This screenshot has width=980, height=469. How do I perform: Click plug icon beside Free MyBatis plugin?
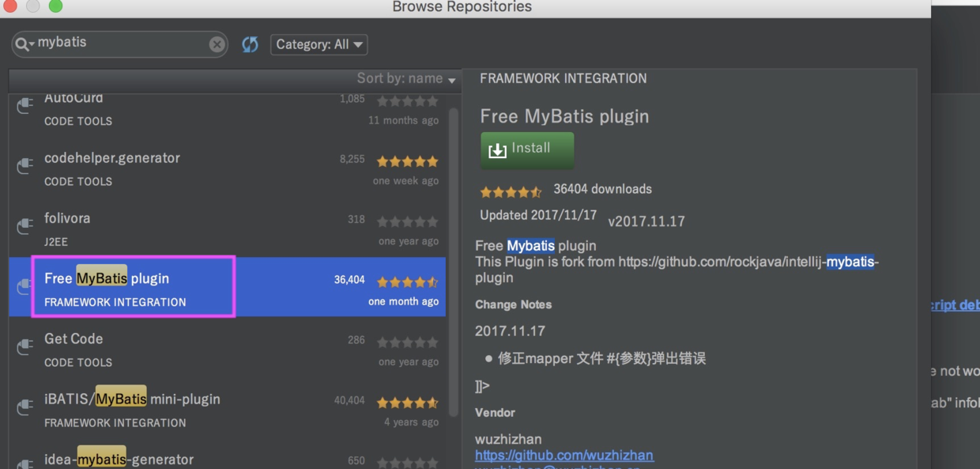click(x=25, y=286)
